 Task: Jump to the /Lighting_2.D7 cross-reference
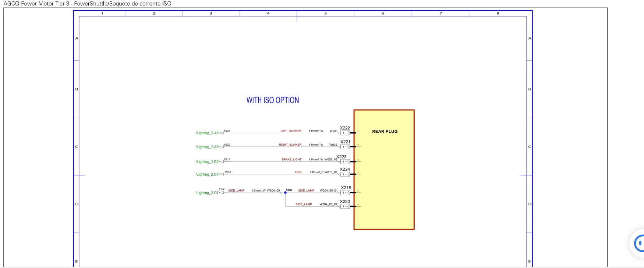pyautogui.click(x=207, y=193)
